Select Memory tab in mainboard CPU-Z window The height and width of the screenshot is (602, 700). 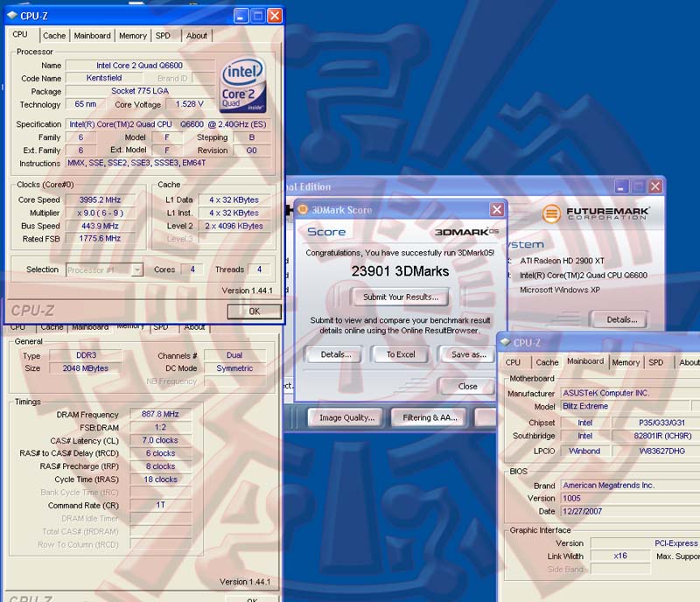coord(626,362)
